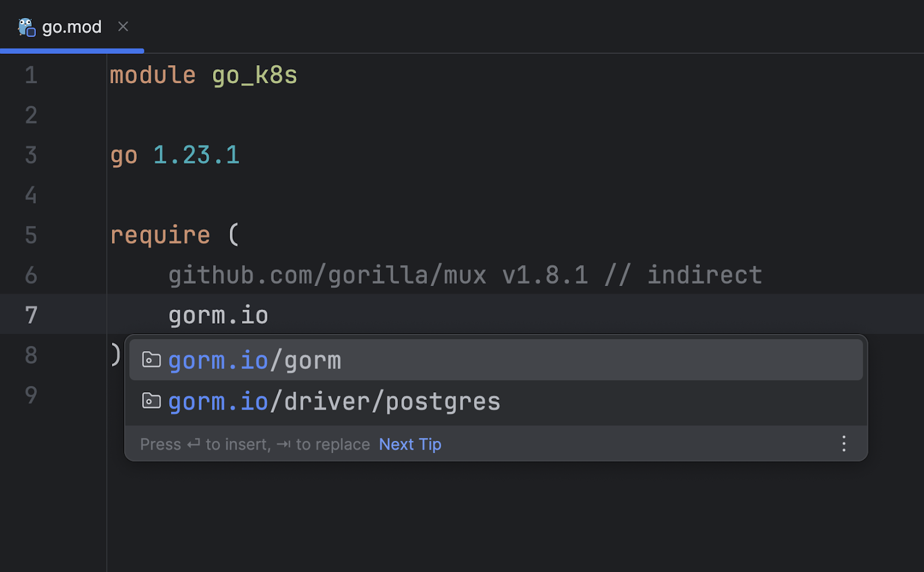Select the go.mod editor tab
The image size is (924, 572).
click(x=72, y=27)
